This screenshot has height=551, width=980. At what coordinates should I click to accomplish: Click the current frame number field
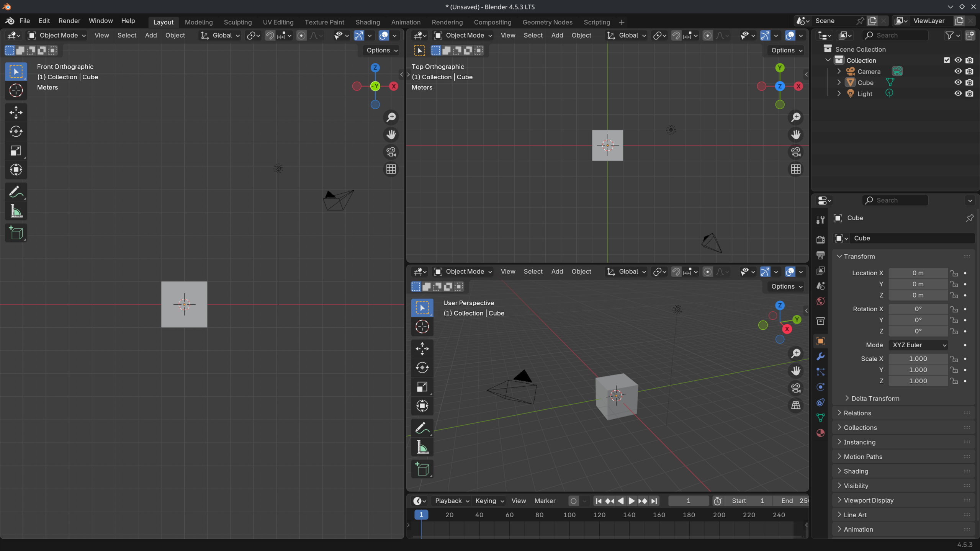pos(688,501)
